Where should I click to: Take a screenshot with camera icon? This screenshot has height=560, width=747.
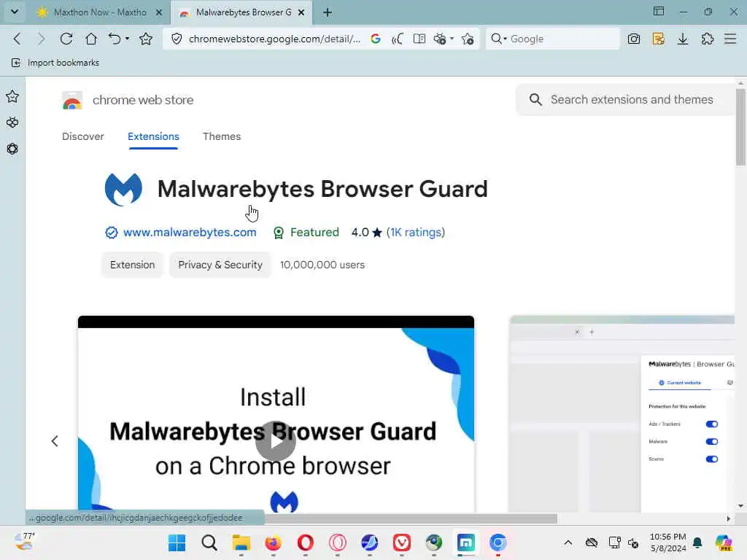click(x=634, y=39)
